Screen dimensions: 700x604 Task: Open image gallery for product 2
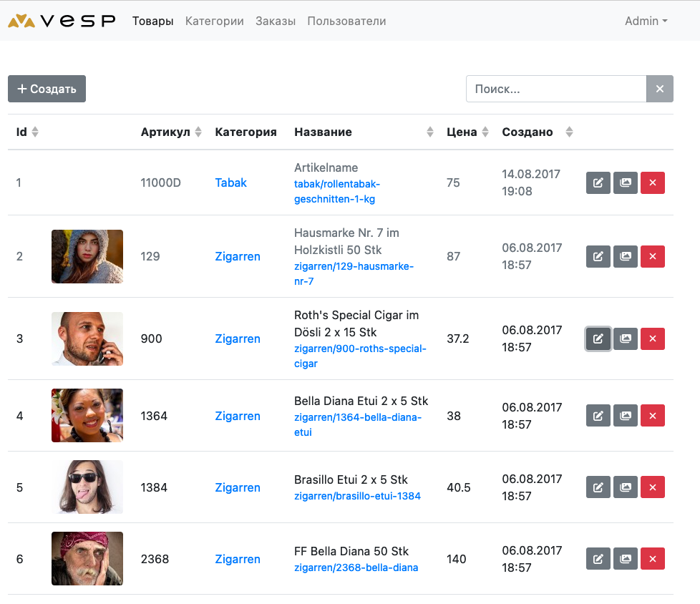pos(625,256)
